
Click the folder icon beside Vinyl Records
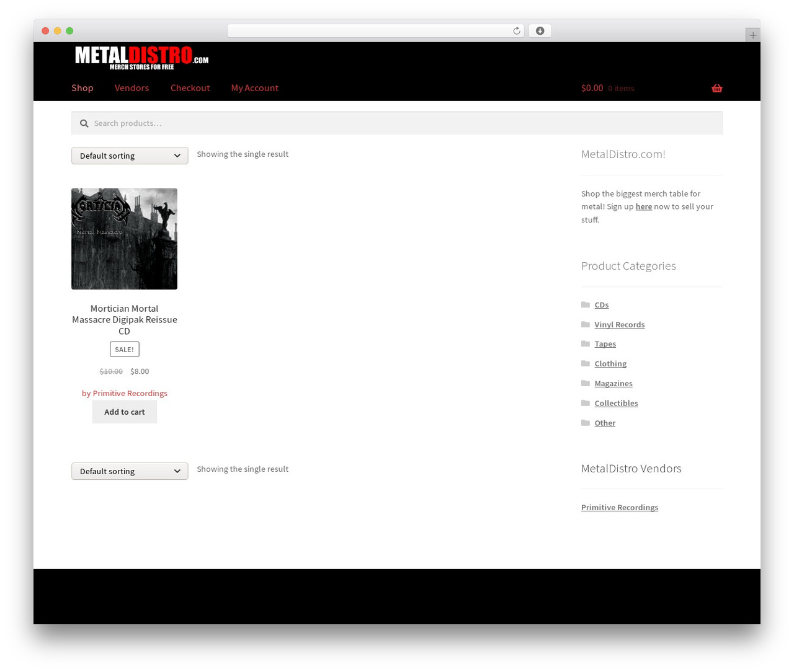pyautogui.click(x=586, y=324)
